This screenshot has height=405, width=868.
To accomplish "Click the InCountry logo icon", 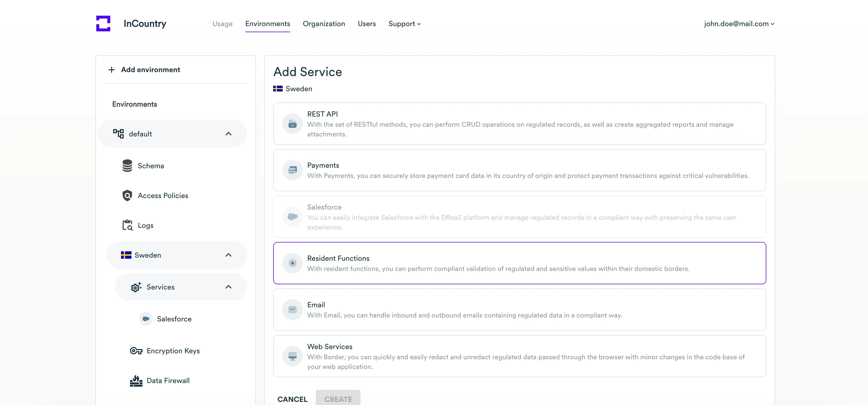I will click(103, 24).
